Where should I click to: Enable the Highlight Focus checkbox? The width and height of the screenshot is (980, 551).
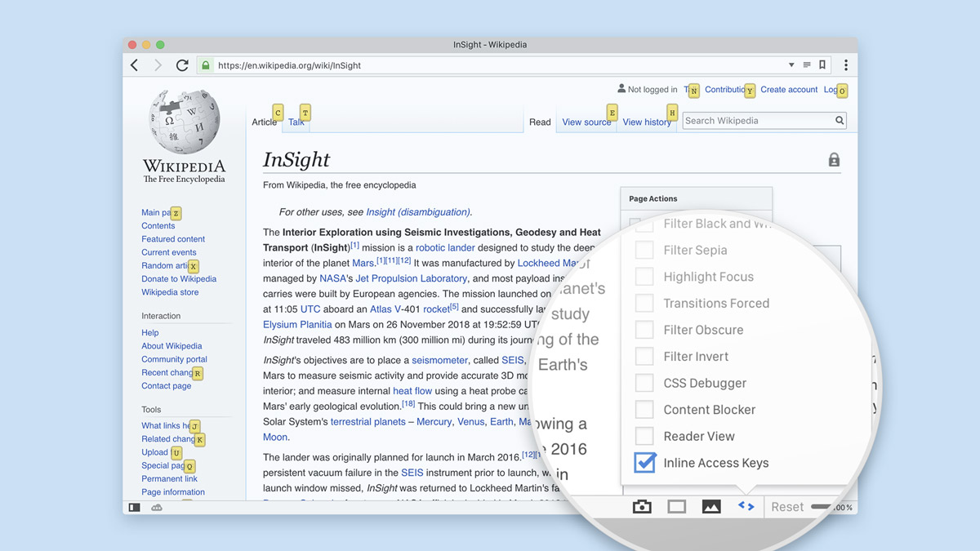click(x=644, y=277)
